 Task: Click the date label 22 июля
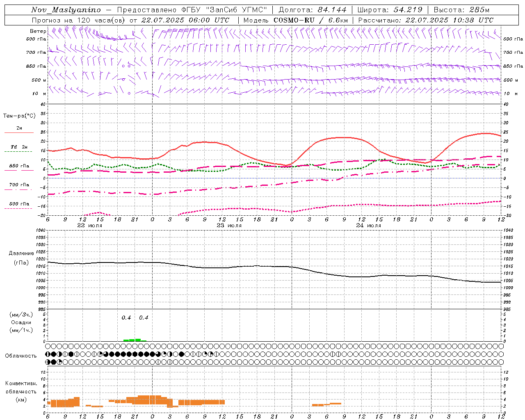tap(90, 226)
